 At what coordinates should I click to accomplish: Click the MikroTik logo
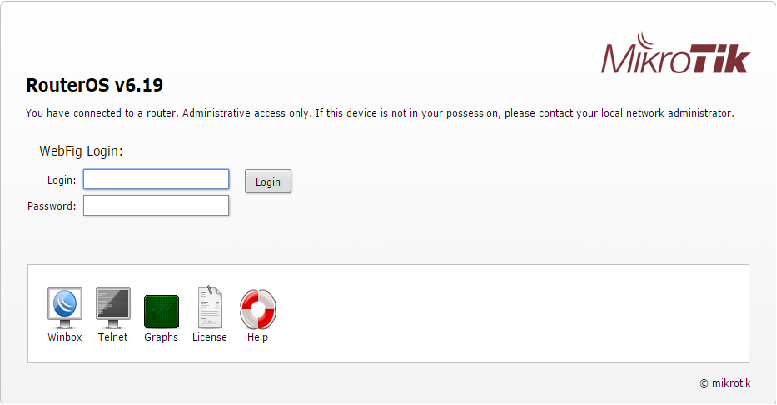point(675,53)
